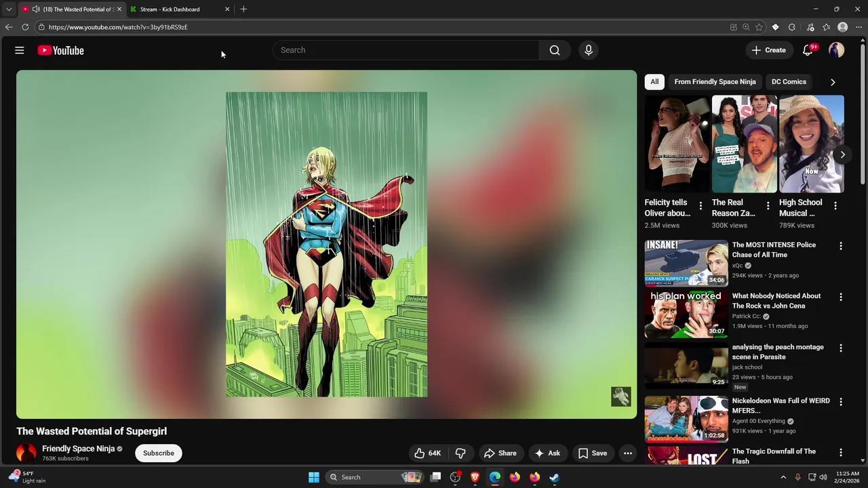Open options for Rock vs John Cena video
Image resolution: width=868 pixels, height=488 pixels.
point(841,298)
